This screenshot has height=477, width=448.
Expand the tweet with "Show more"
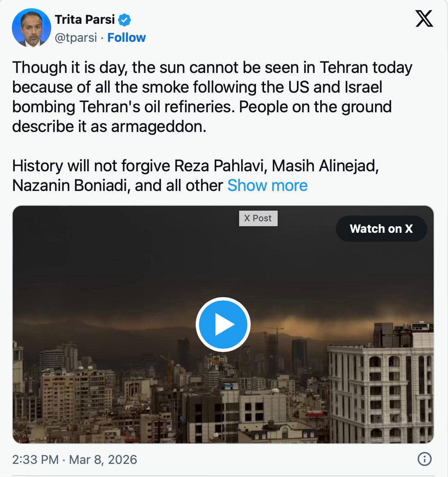267,185
